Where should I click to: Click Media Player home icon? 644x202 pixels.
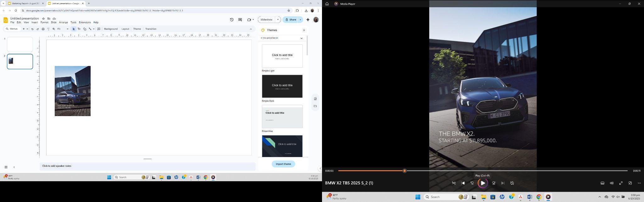(327, 4)
